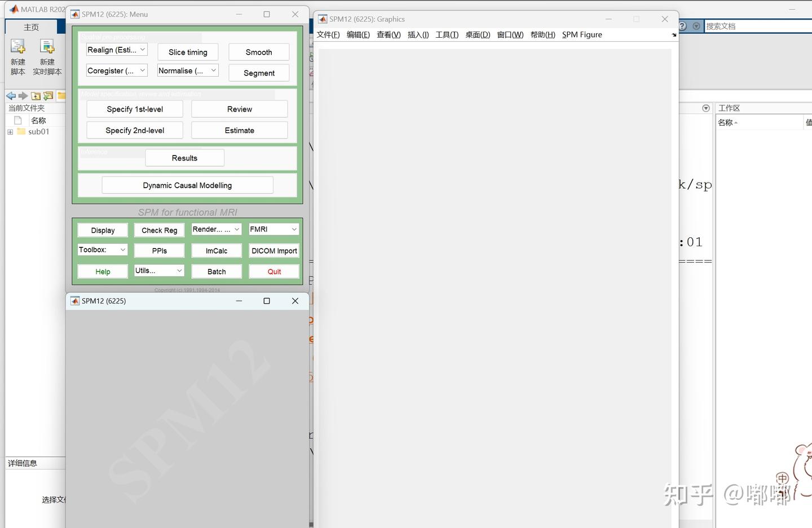This screenshot has width=812, height=528.
Task: Open the 插入(I) menu in Graphics window
Action: coord(418,35)
